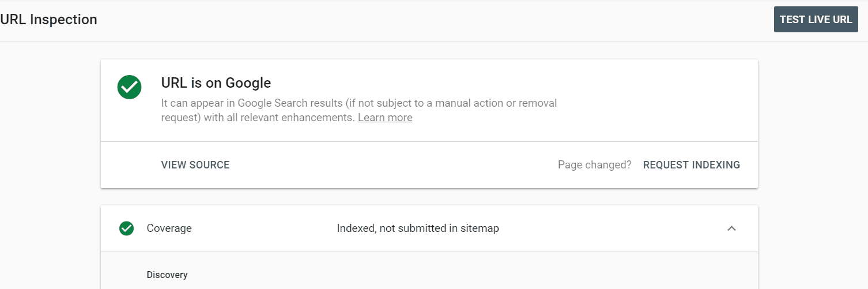Open the Learn more link
The width and height of the screenshot is (868, 289).
[x=385, y=118]
